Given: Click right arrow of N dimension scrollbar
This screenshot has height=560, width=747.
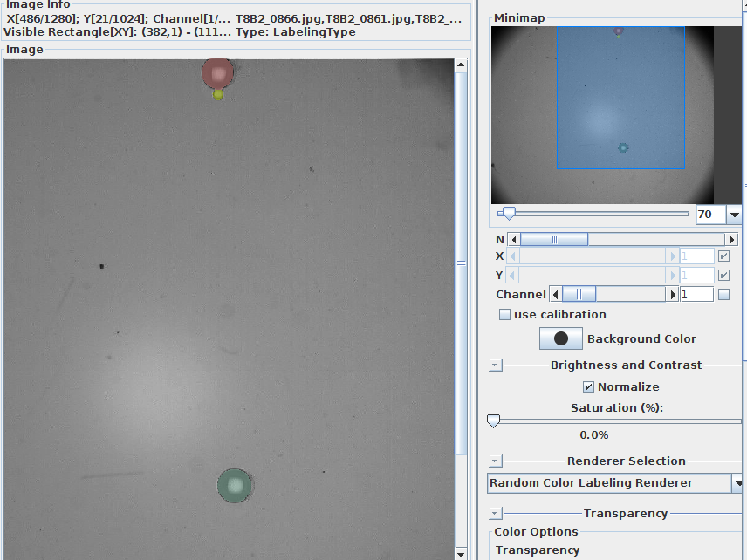Looking at the screenshot, I should click(x=731, y=240).
